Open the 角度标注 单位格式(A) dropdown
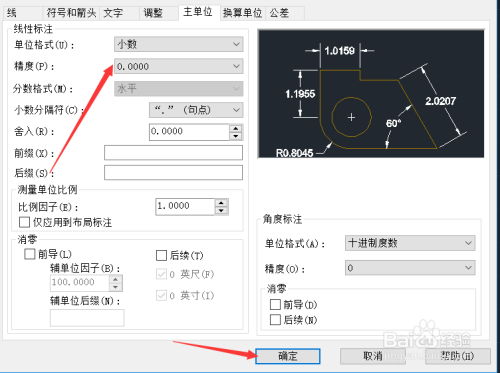The height and width of the screenshot is (373, 500). 410,243
